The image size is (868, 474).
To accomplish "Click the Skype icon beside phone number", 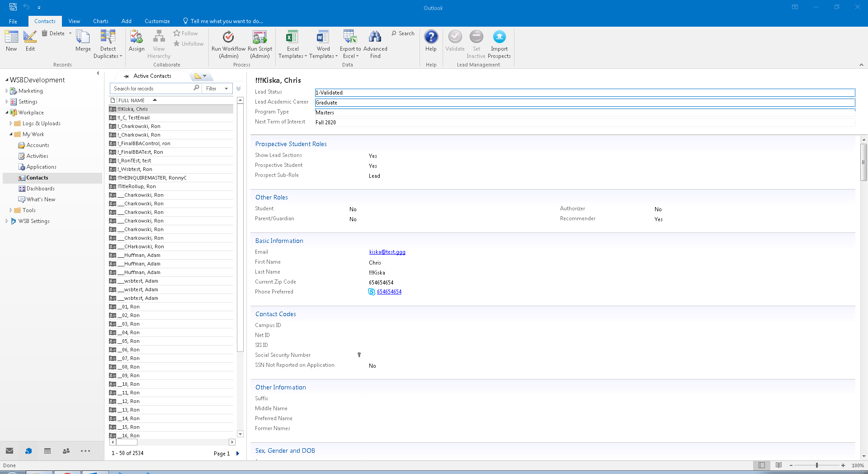I will 372,292.
